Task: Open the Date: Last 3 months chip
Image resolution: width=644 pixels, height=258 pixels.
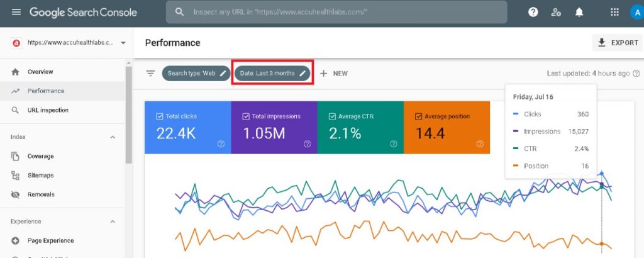Action: 272,74
